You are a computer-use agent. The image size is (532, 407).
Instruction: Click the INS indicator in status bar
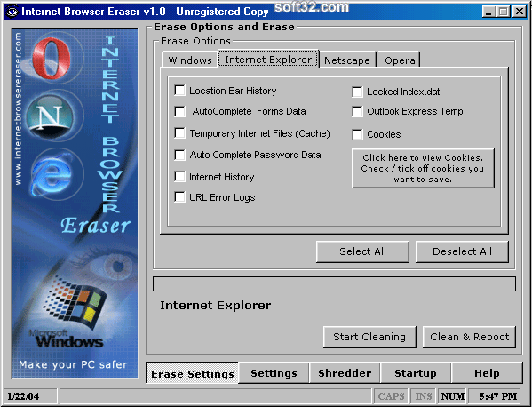coord(423,396)
